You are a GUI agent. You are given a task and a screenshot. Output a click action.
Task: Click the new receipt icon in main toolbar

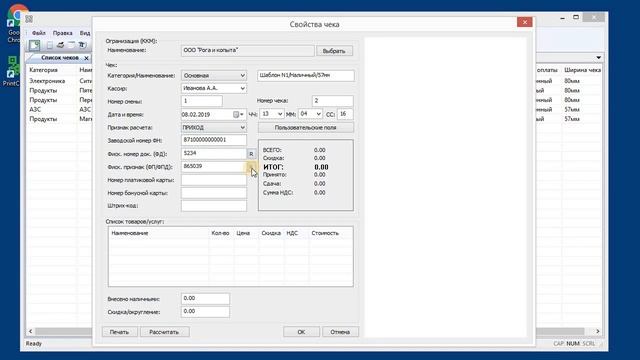point(34,45)
